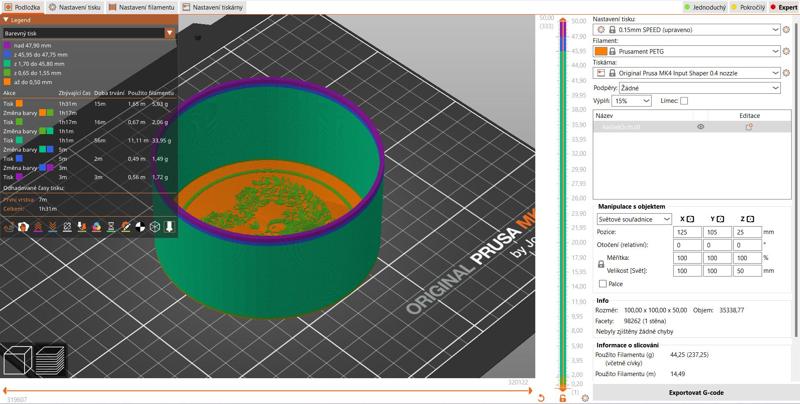
Task: Toggle custom G-code visibility icon
Action: pyautogui.click(x=126, y=227)
